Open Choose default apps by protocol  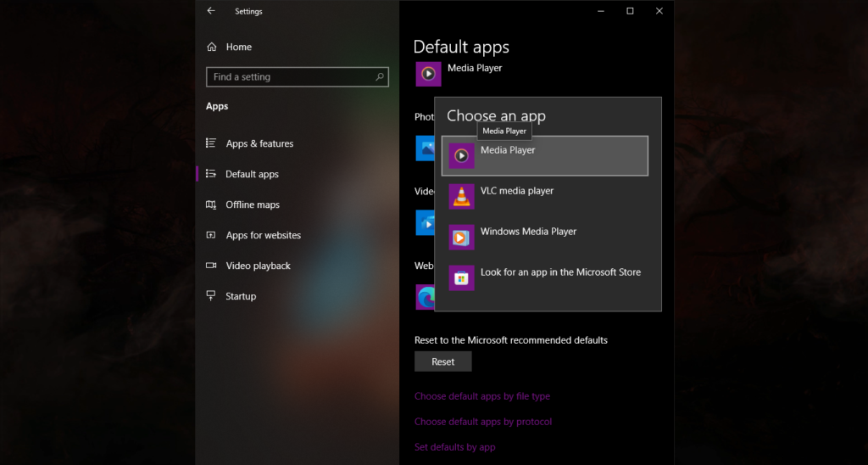point(483,422)
